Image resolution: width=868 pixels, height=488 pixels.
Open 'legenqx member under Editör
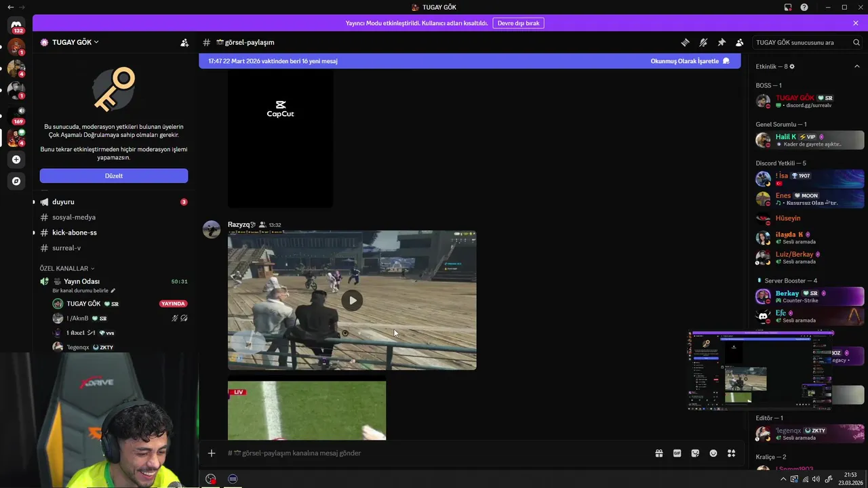(809, 434)
